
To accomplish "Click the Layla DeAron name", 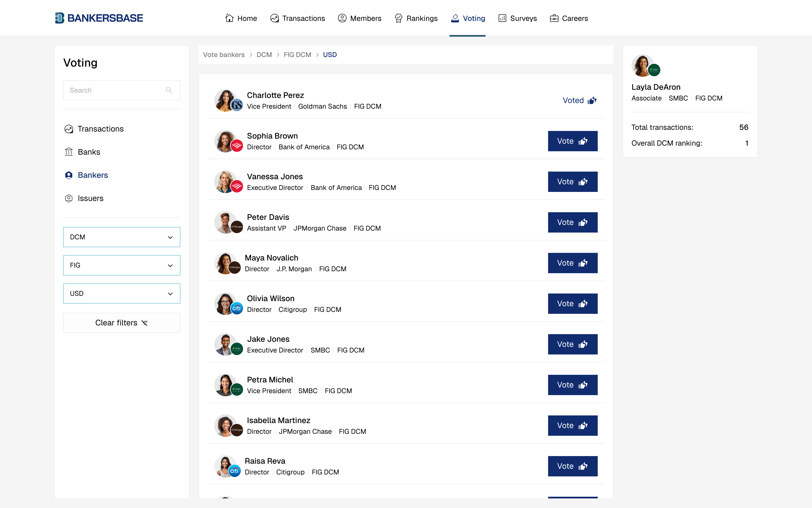I will [656, 87].
